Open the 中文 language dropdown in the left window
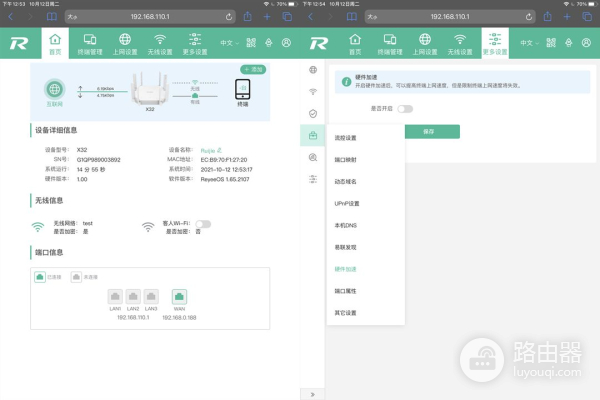Image resolution: width=600 pixels, height=400 pixels. coord(229,43)
